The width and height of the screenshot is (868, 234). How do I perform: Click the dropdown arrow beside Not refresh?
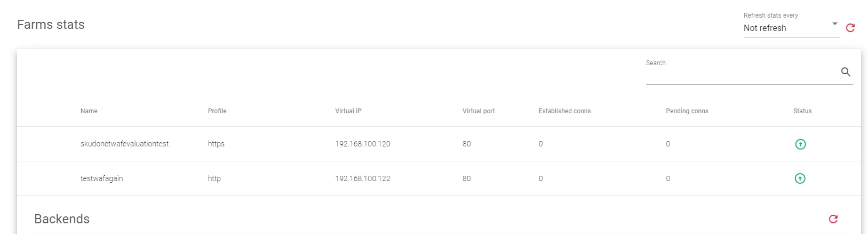[835, 24]
